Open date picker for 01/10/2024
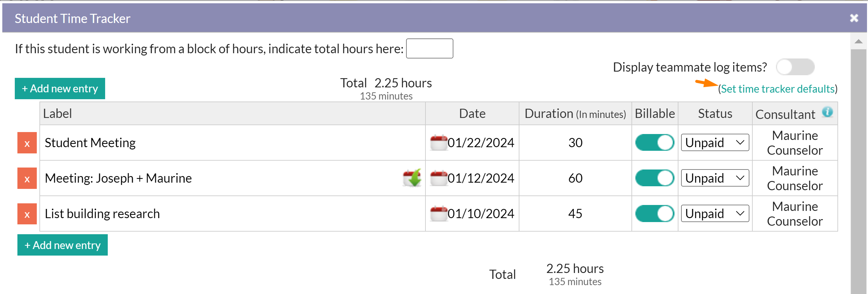 (438, 214)
